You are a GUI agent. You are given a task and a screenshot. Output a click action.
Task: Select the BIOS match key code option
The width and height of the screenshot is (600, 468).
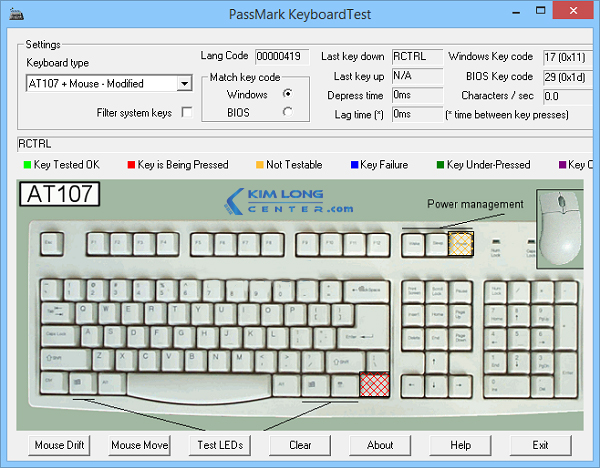pos(288,113)
